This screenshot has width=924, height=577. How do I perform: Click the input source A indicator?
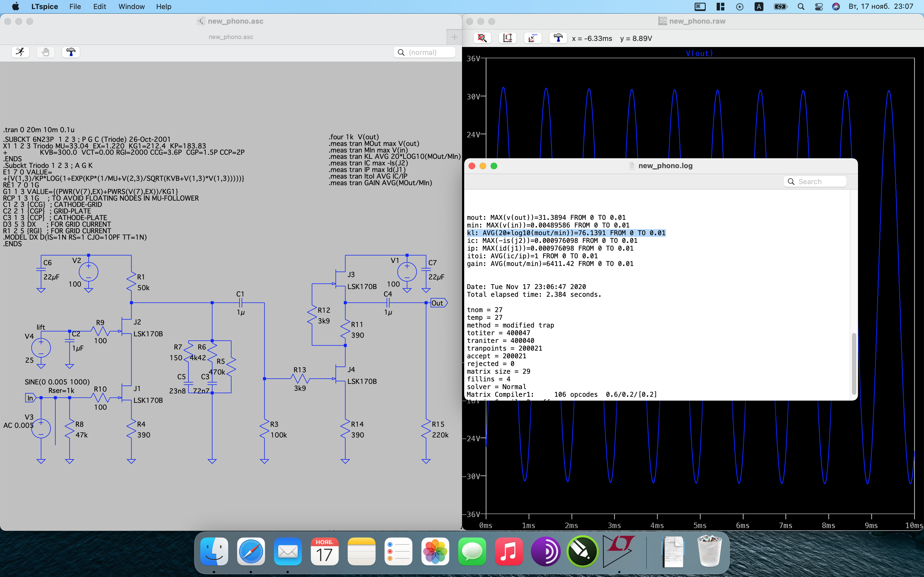coord(759,7)
